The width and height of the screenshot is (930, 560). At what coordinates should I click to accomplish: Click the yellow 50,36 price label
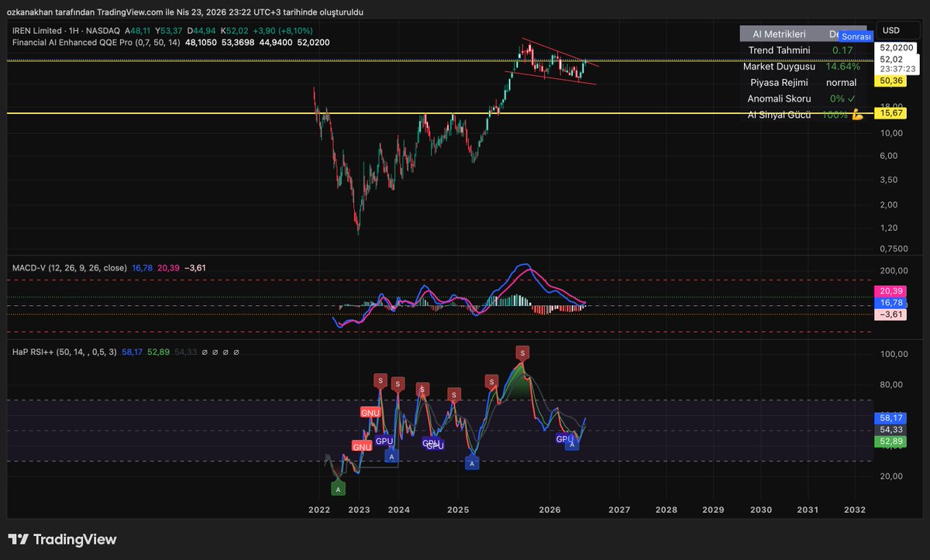click(x=890, y=81)
